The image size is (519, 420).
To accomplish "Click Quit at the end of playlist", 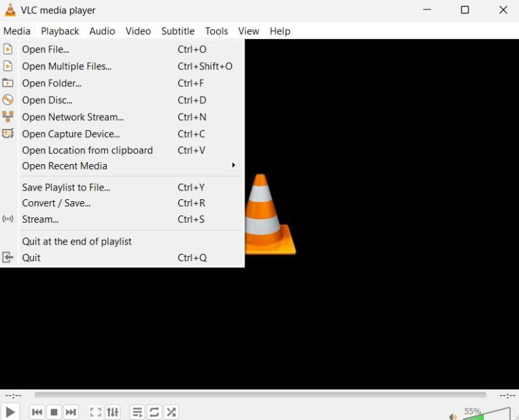I will pos(76,242).
